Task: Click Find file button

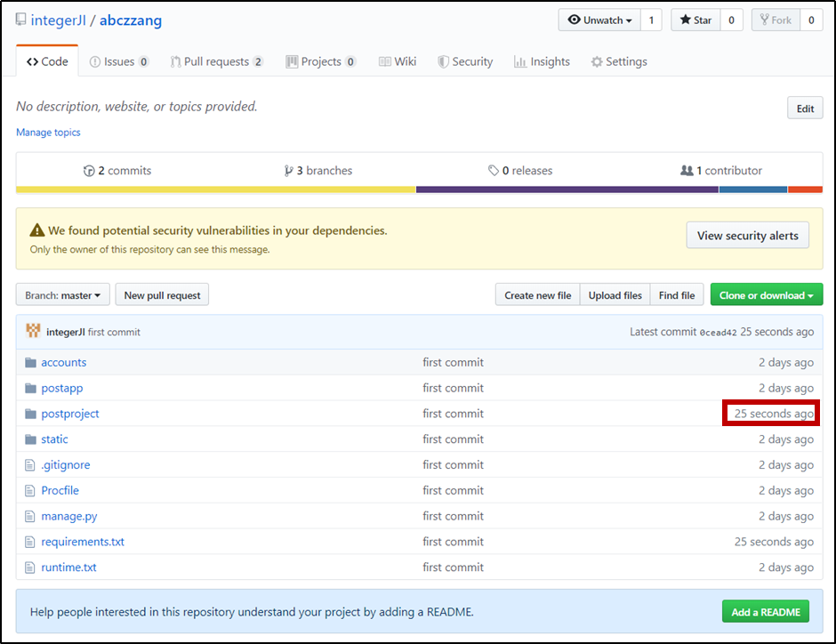Action: (x=677, y=294)
